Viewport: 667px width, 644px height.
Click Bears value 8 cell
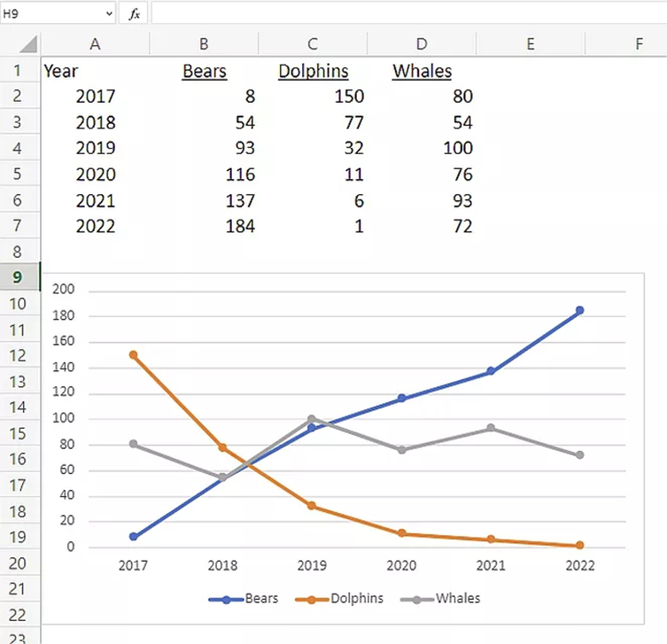[205, 97]
